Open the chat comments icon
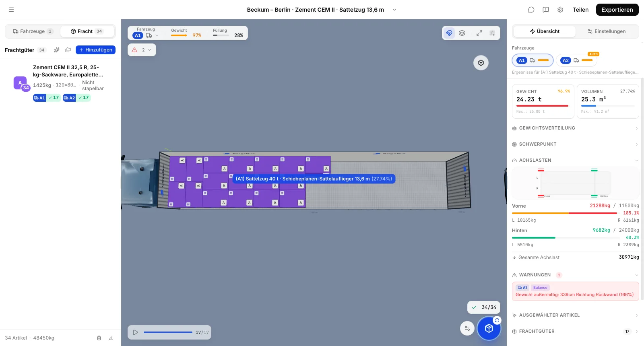Viewport: 644px width, 346px height. (x=531, y=10)
